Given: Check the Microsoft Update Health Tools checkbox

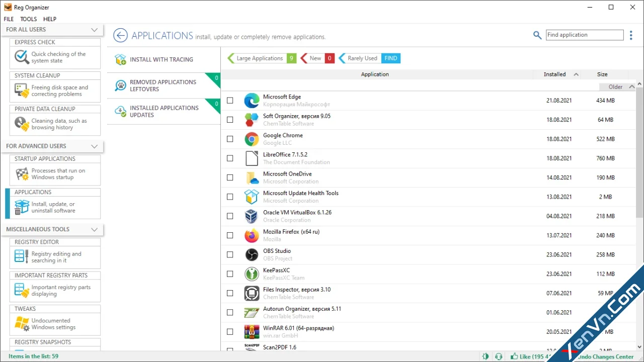Looking at the screenshot, I should (230, 197).
